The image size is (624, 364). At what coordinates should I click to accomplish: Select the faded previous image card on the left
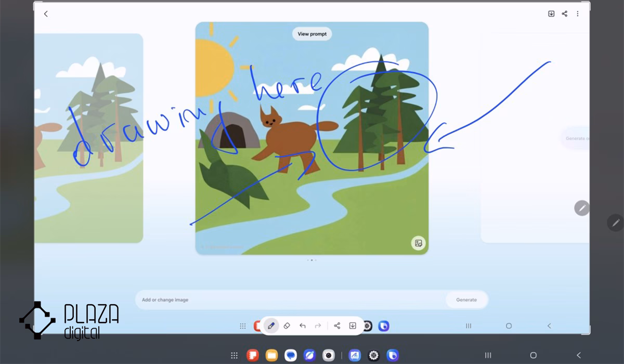click(x=89, y=138)
